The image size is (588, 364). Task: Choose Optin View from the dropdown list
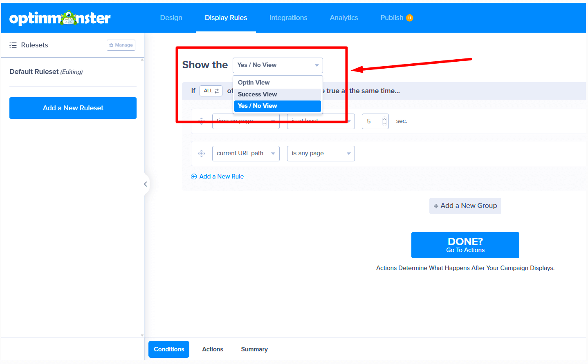tap(278, 83)
